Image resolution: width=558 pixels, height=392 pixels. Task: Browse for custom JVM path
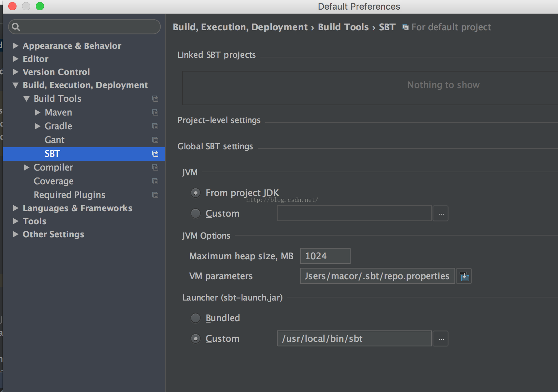click(441, 214)
